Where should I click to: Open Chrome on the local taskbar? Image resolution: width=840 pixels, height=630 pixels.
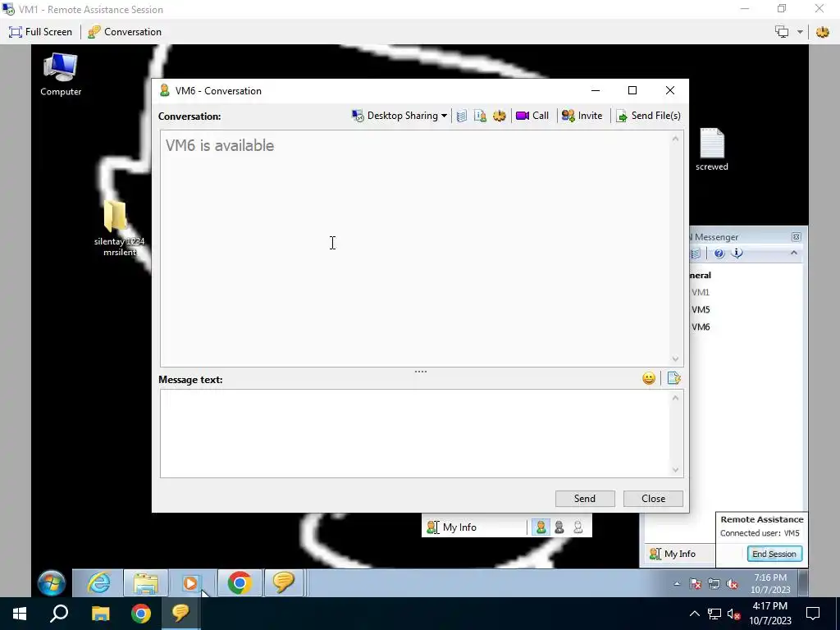(141, 614)
